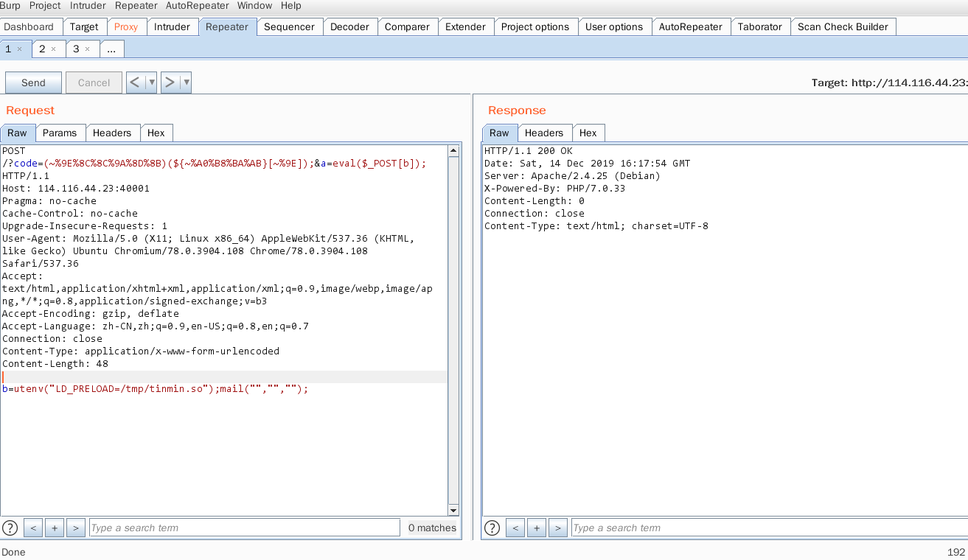Switch to the Proxy tab

click(126, 27)
